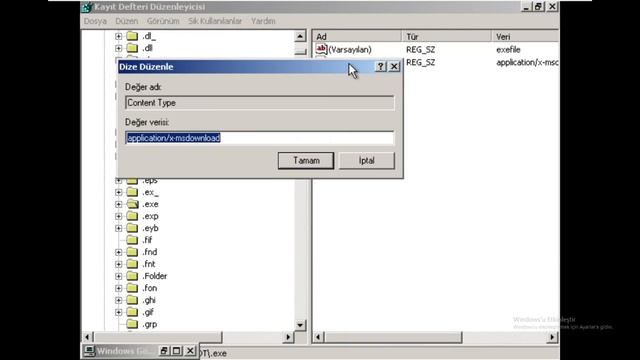Select the .fnt folder icon
This screenshot has width=640, height=360.
[132, 264]
